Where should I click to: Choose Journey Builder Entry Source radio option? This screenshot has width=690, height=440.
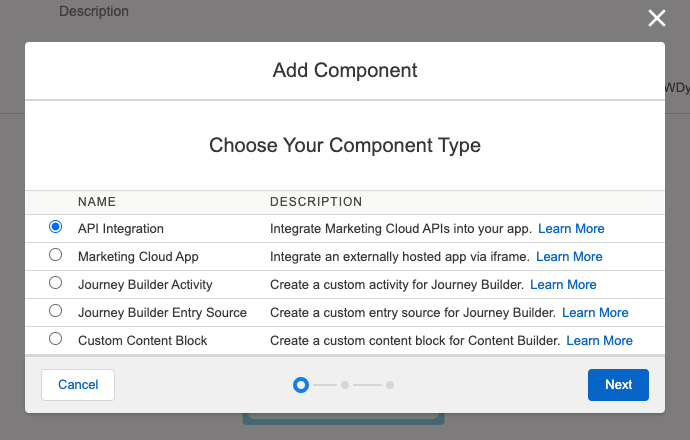tap(55, 311)
